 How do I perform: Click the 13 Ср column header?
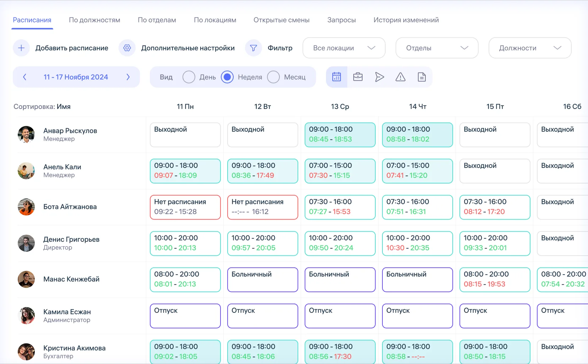click(340, 107)
